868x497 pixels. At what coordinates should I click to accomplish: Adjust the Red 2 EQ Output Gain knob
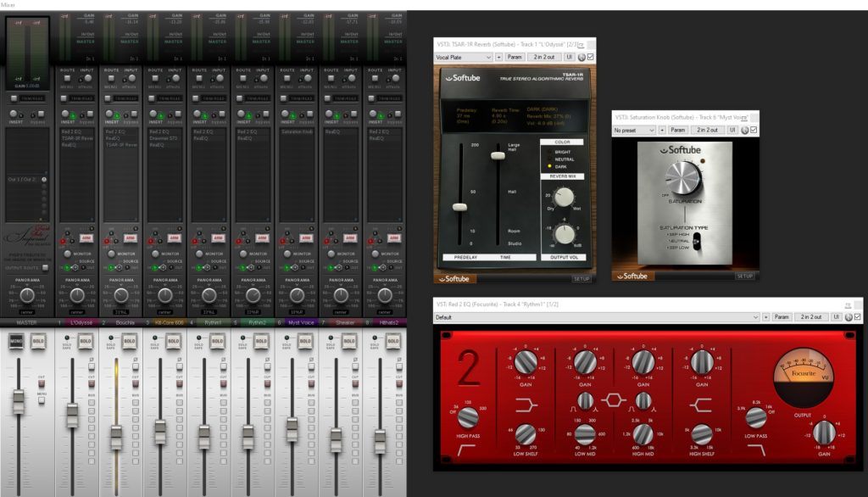pyautogui.click(x=824, y=433)
